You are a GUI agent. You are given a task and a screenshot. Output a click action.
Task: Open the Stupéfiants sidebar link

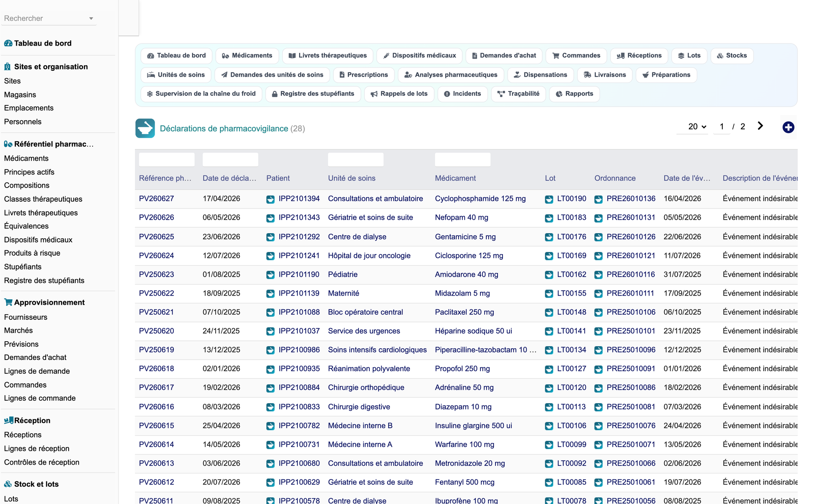[23, 267]
